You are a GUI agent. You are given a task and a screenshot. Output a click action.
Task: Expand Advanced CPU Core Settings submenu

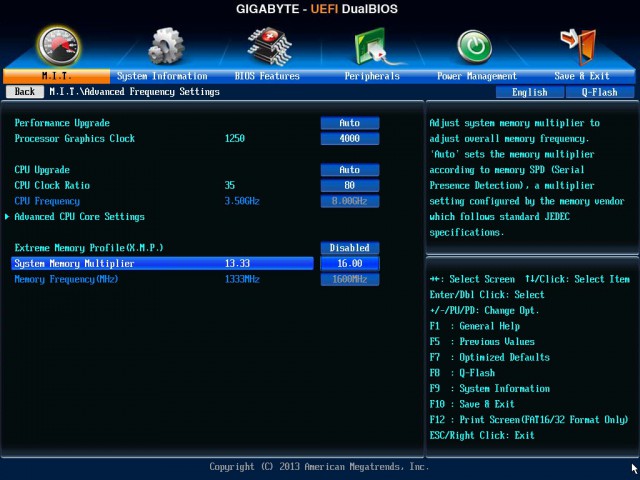[79, 217]
